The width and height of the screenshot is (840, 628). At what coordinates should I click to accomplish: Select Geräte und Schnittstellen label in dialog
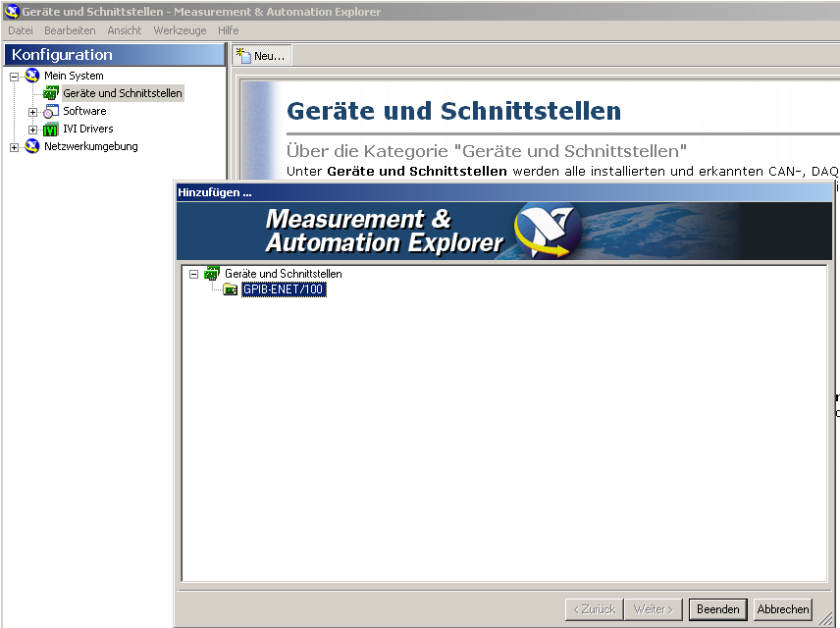(284, 273)
